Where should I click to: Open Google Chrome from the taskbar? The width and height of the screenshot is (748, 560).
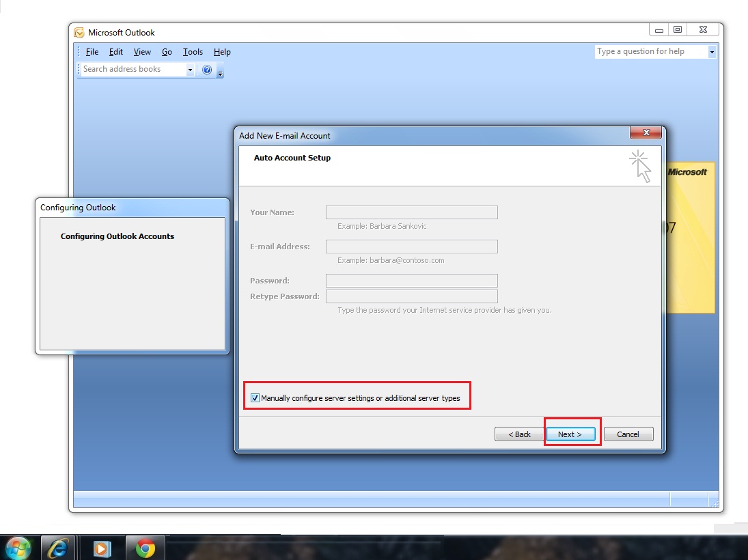point(146,548)
